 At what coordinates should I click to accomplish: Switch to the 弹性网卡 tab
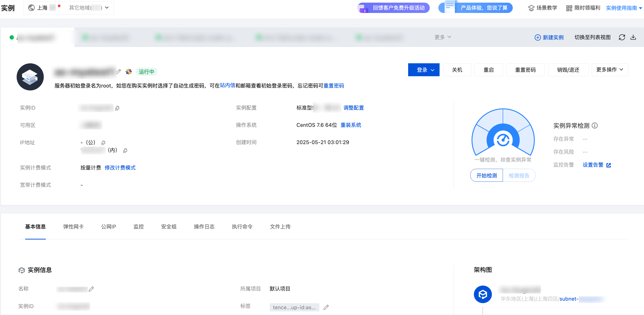click(73, 227)
